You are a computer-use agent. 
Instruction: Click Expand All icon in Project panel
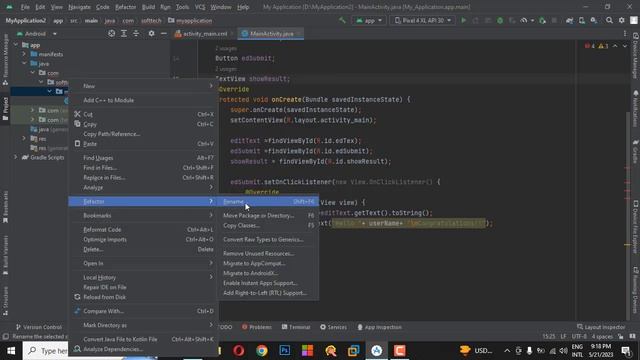pyautogui.click(x=124, y=33)
